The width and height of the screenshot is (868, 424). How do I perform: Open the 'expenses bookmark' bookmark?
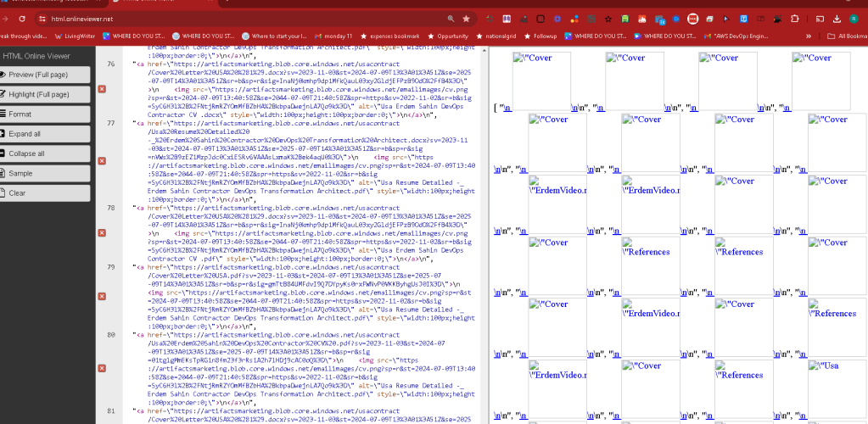[389, 36]
